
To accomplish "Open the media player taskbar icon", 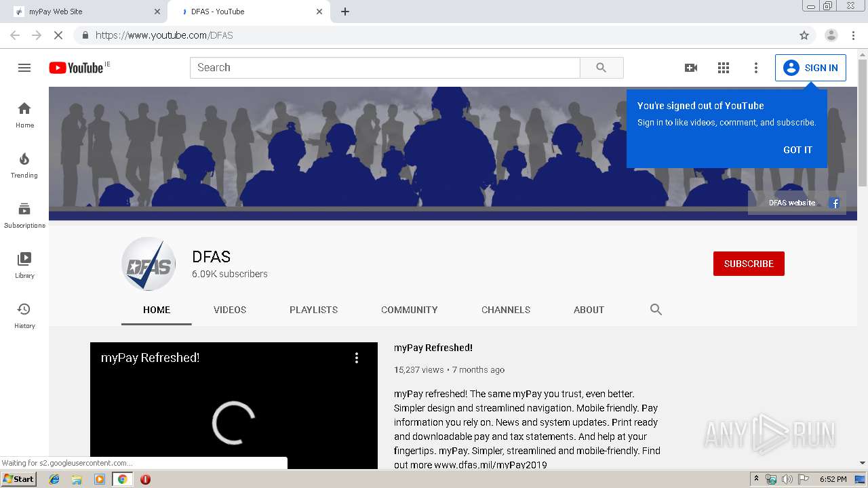I will pyautogui.click(x=100, y=479).
